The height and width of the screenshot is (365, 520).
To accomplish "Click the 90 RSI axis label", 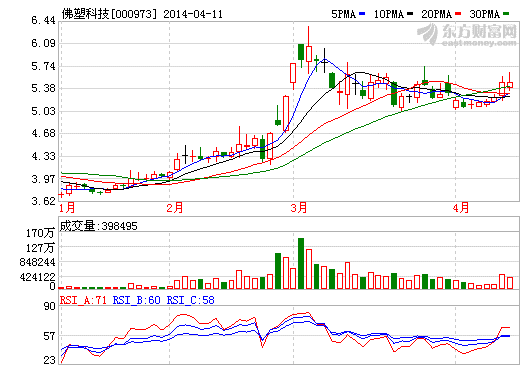I will [50, 306].
